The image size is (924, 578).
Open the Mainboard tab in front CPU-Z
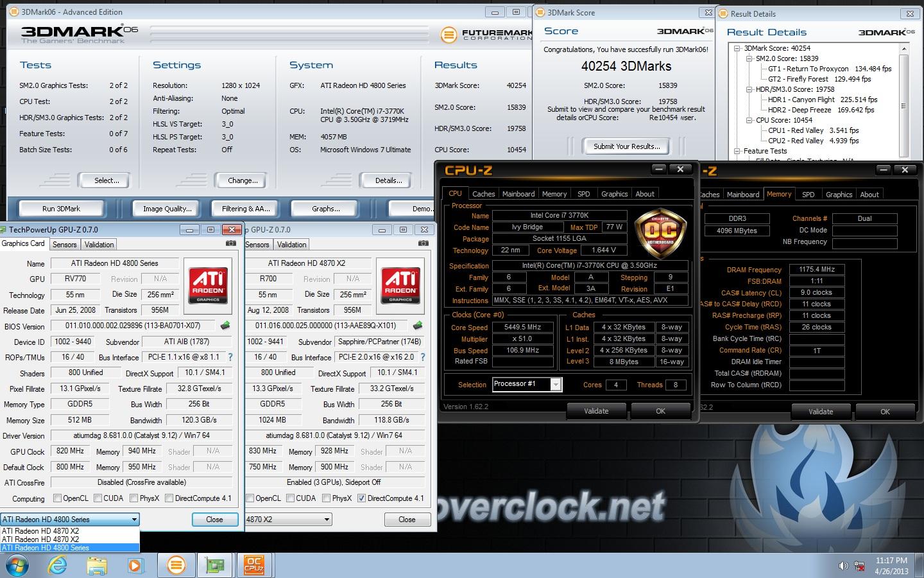pos(518,193)
